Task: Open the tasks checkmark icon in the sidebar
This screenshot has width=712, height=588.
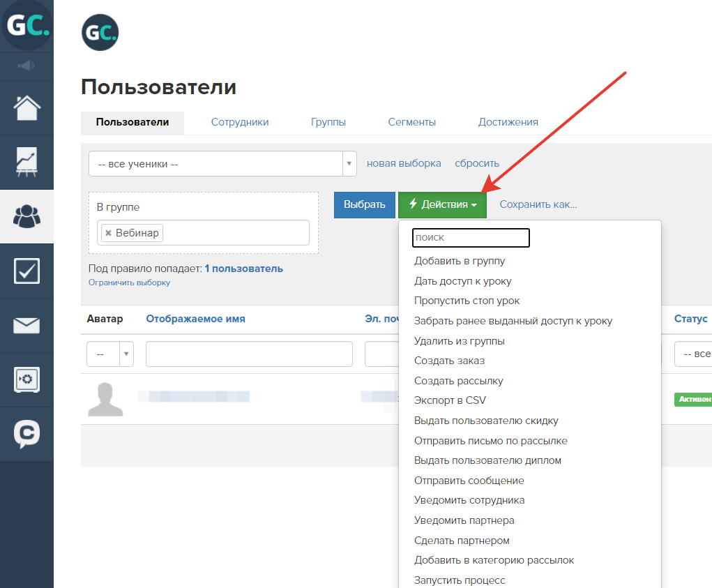Action: [x=26, y=271]
